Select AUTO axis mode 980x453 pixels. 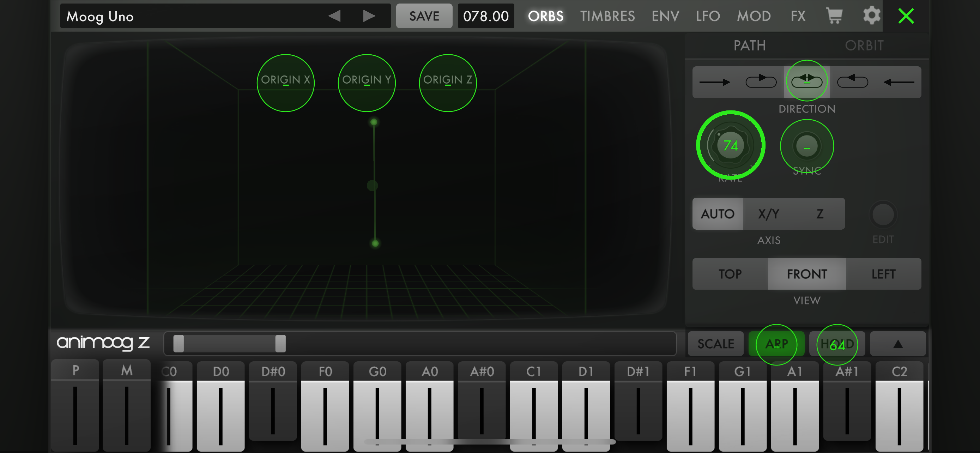(718, 214)
